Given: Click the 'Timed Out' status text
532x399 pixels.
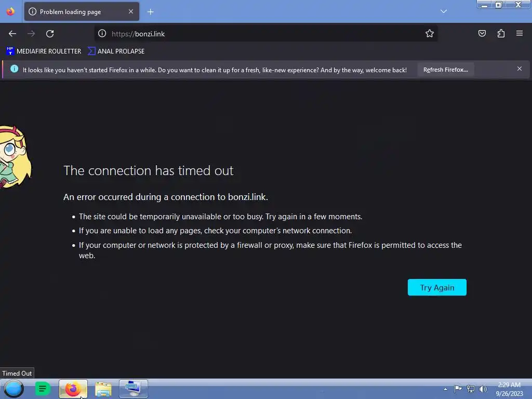Looking at the screenshot, I should click(17, 373).
